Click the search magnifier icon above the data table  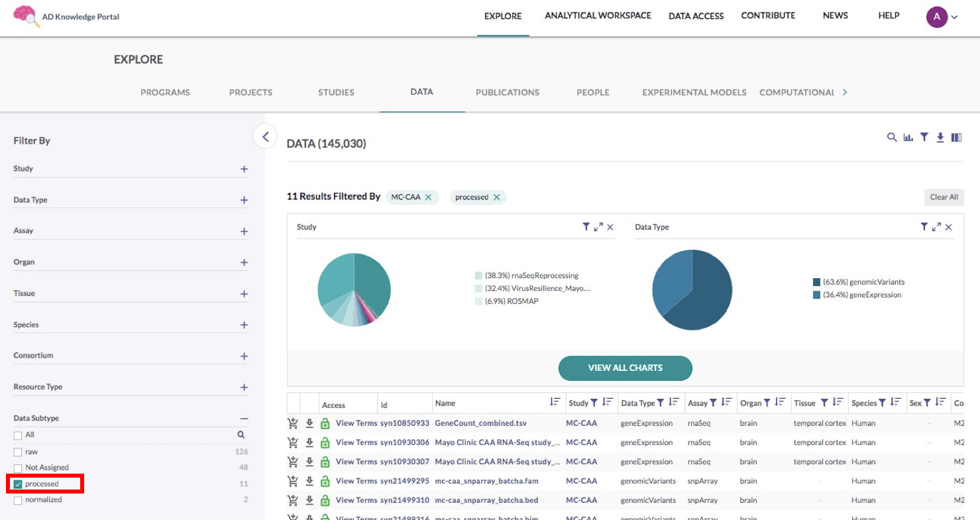click(892, 137)
